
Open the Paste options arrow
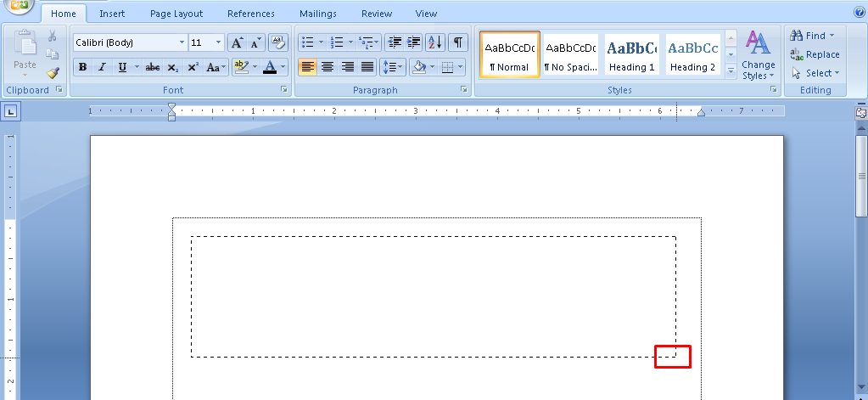tap(25, 76)
